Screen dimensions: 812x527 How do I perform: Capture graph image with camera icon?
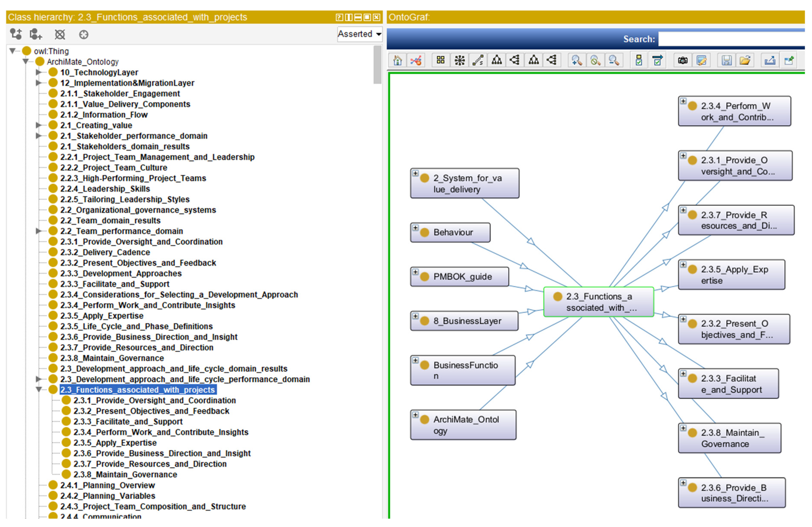click(x=683, y=61)
